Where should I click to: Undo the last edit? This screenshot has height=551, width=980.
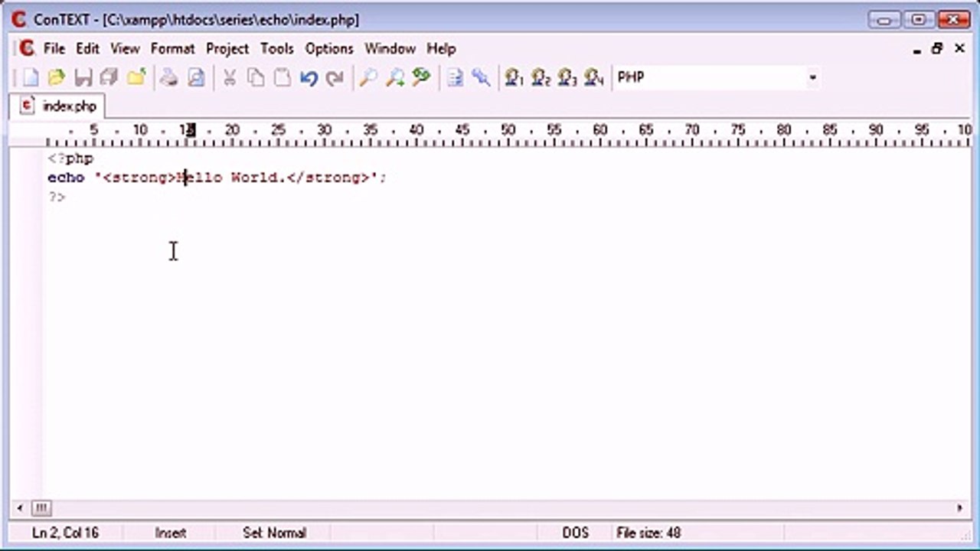pyautogui.click(x=309, y=77)
